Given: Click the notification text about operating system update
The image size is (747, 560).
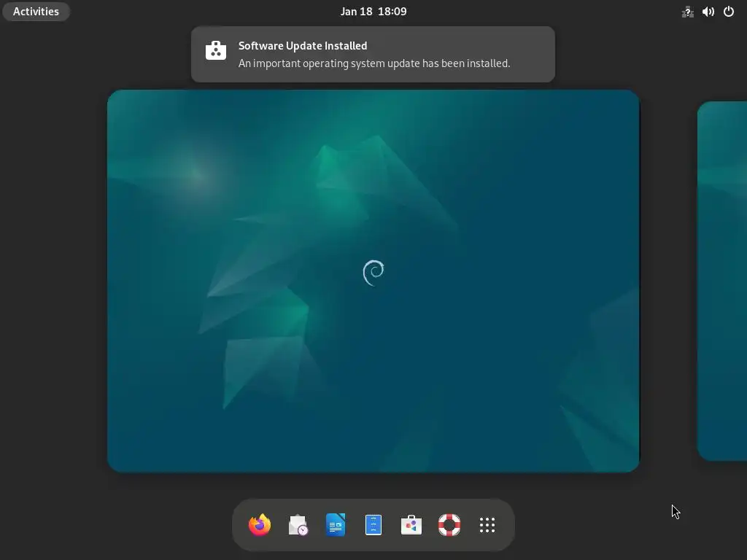Looking at the screenshot, I should pyautogui.click(x=374, y=63).
